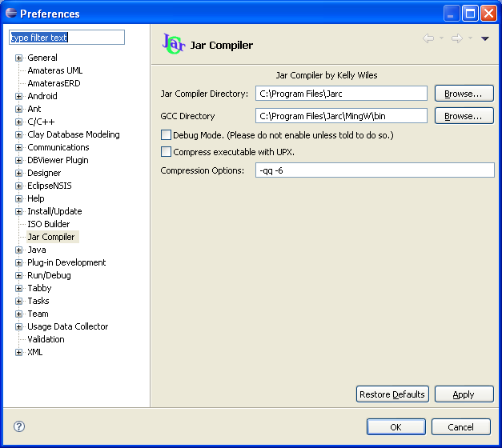
Task: Click the Eclipse icon in title bar
Action: 11,13
